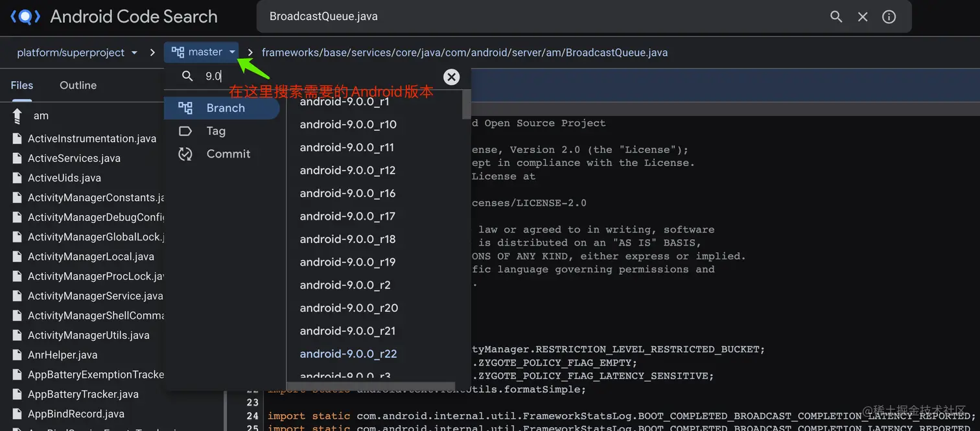Click the branch icon on master button

[x=178, y=52]
